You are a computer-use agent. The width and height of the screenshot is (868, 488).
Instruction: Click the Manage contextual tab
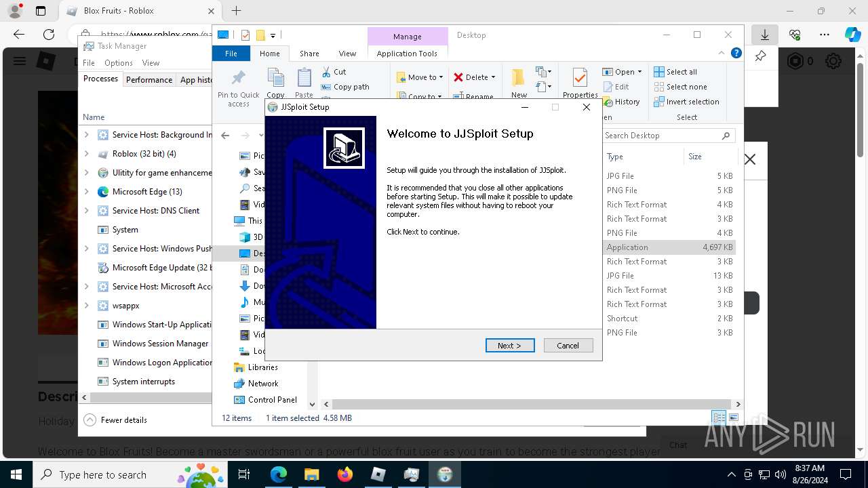tap(407, 37)
